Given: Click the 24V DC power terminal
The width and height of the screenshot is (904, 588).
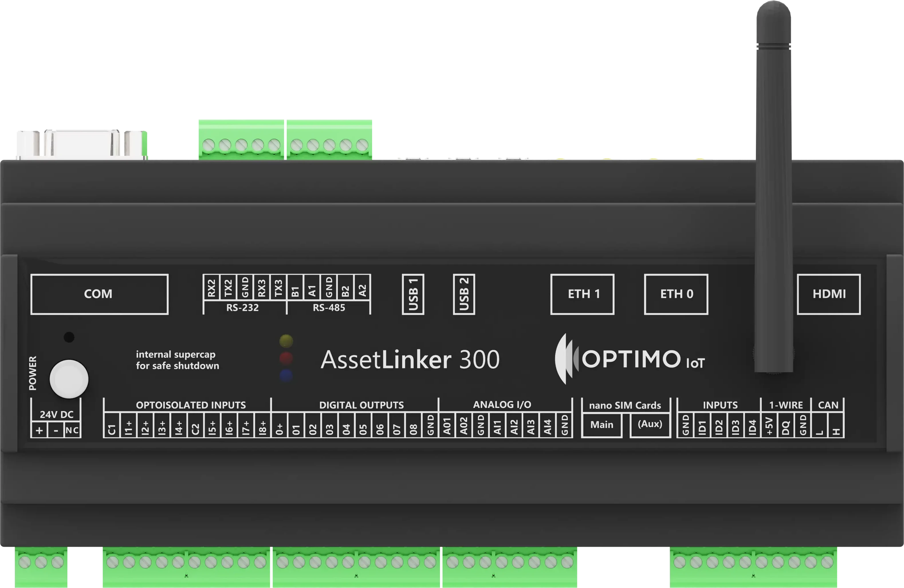Looking at the screenshot, I should [57, 415].
